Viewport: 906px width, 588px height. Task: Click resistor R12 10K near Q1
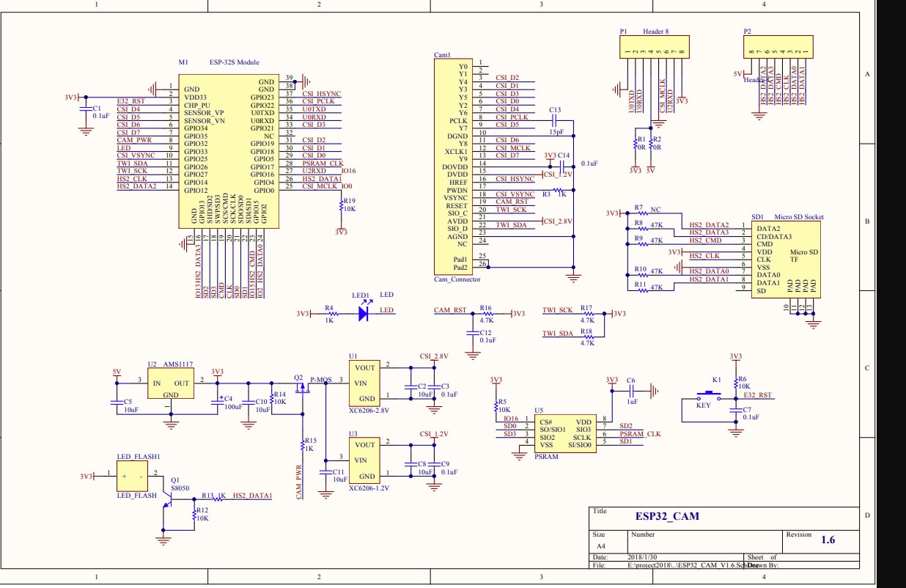(x=193, y=515)
